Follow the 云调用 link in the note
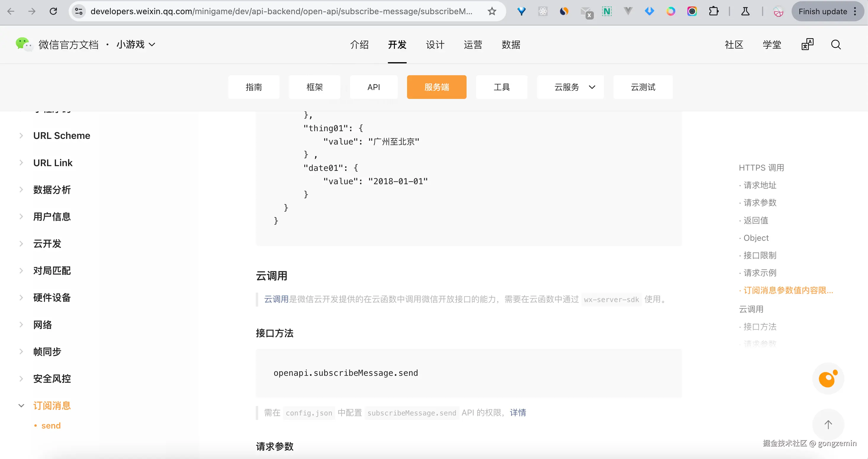This screenshot has height=459, width=868. (276, 299)
